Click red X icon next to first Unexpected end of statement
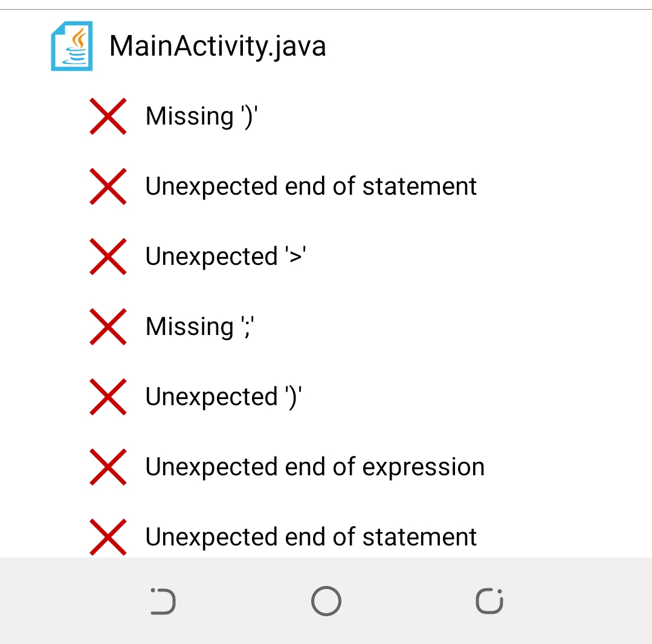This screenshot has width=652, height=644. (x=108, y=186)
